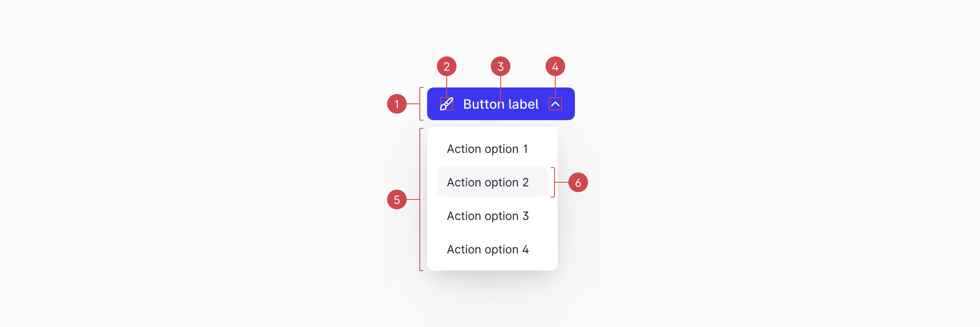The width and height of the screenshot is (980, 327).
Task: Pick "Action option 3" in the dropdown
Action: coord(488,216)
